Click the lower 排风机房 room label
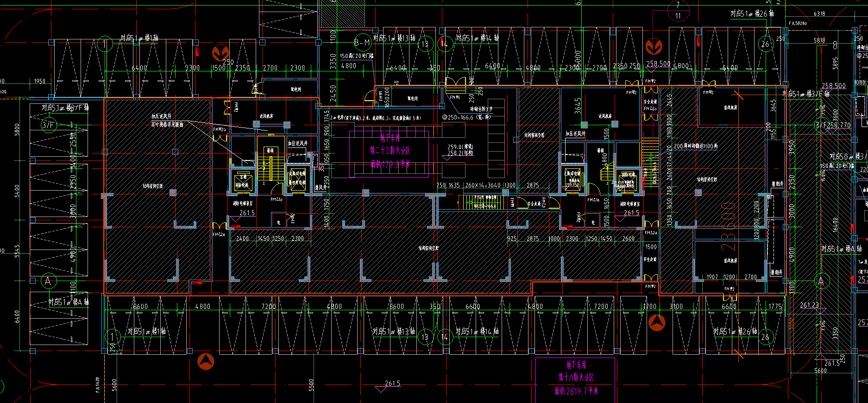Screen dimensions: 868x403 730,261
